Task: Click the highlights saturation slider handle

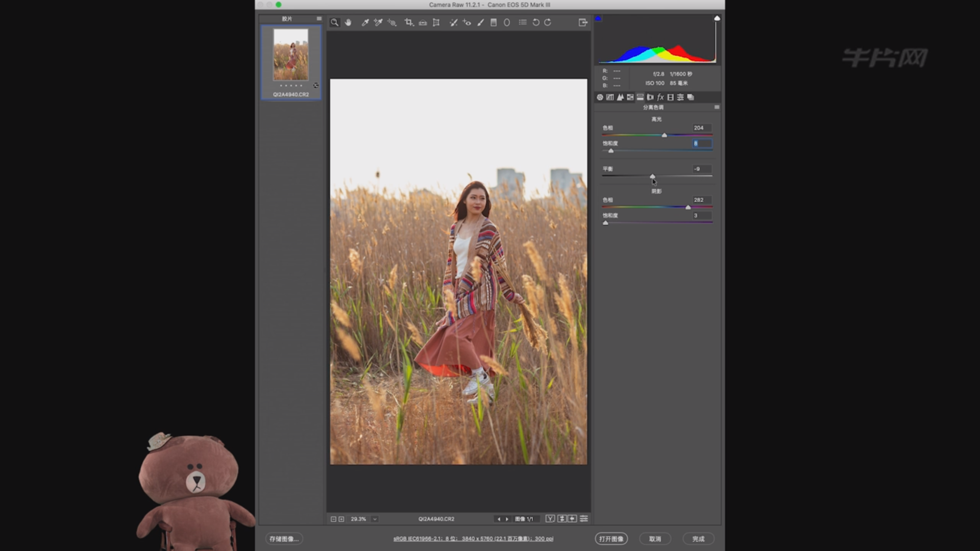Action: click(x=611, y=151)
